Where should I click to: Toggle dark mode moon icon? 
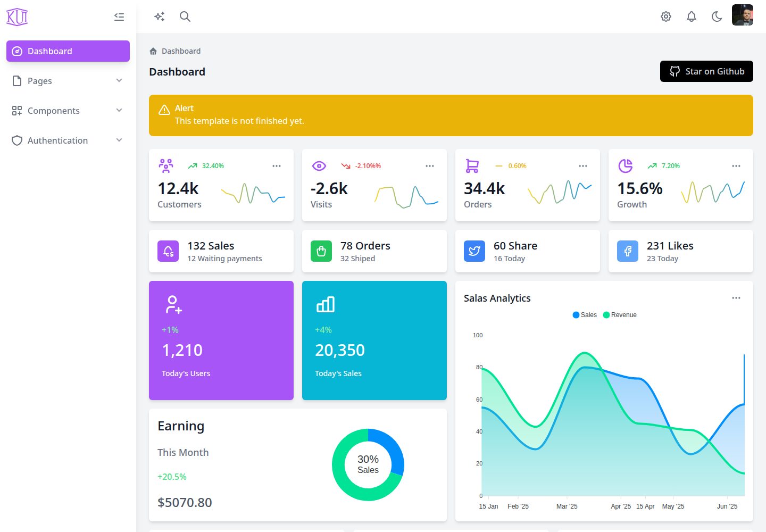coord(717,16)
